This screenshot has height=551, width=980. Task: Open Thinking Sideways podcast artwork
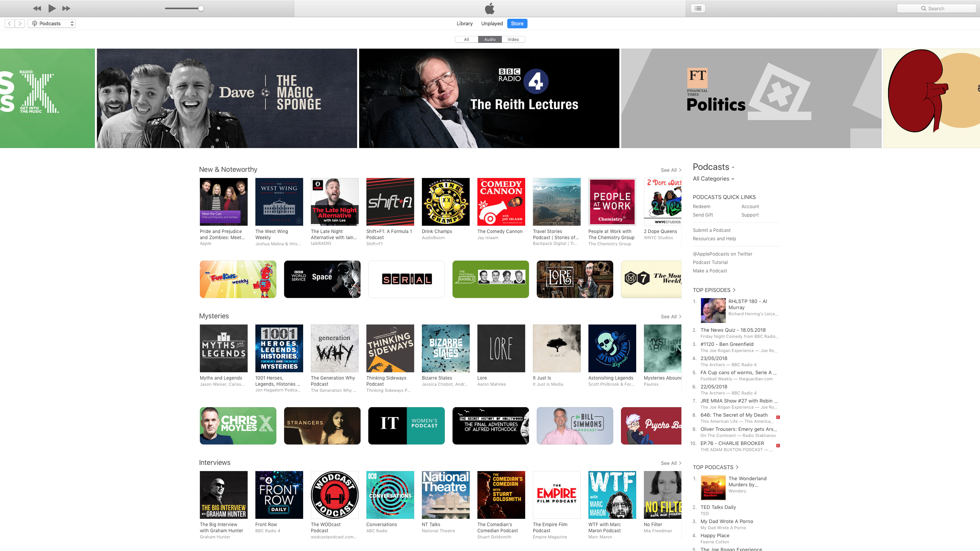[x=390, y=348]
